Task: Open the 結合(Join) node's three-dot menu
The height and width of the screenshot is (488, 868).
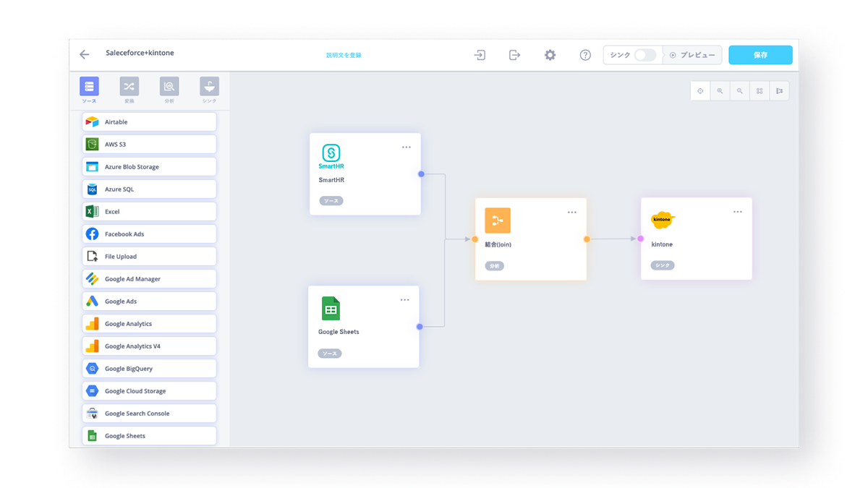Action: point(572,212)
